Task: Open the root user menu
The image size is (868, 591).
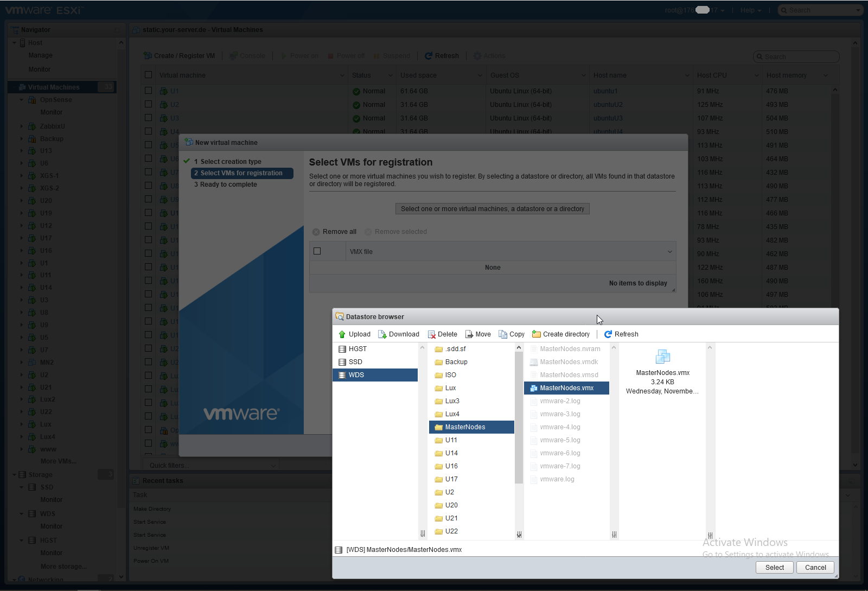Action: (694, 10)
